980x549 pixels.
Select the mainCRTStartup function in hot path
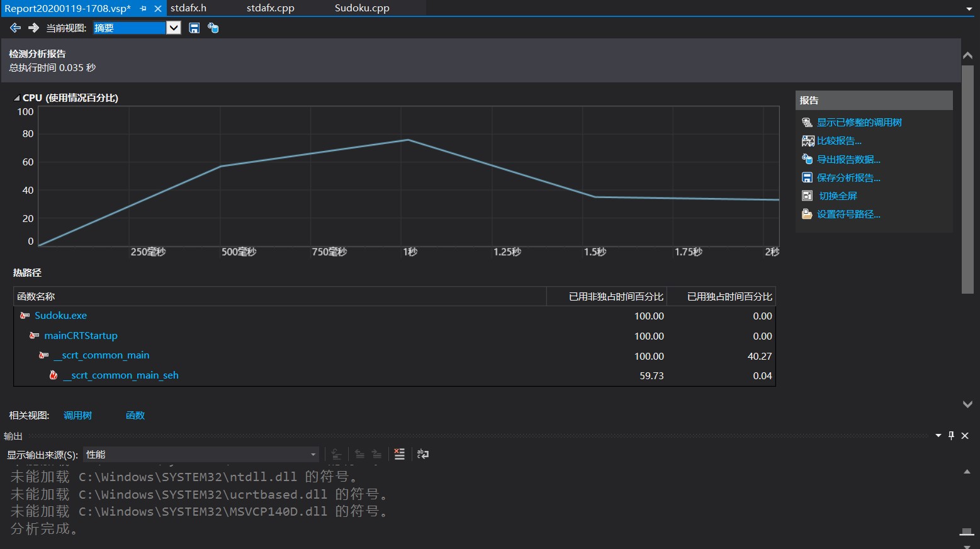[x=81, y=336]
